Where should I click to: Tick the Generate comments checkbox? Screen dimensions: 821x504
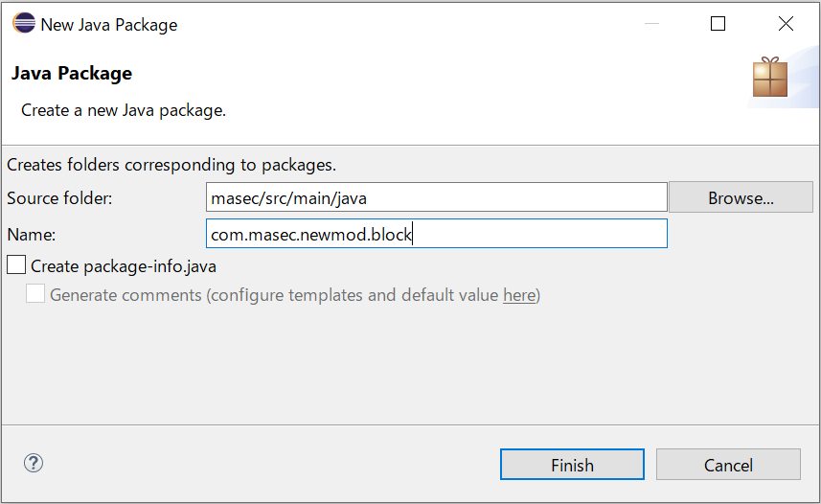coord(35,293)
